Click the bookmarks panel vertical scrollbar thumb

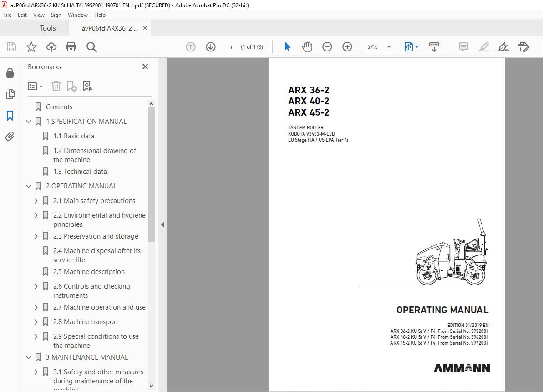point(151,174)
